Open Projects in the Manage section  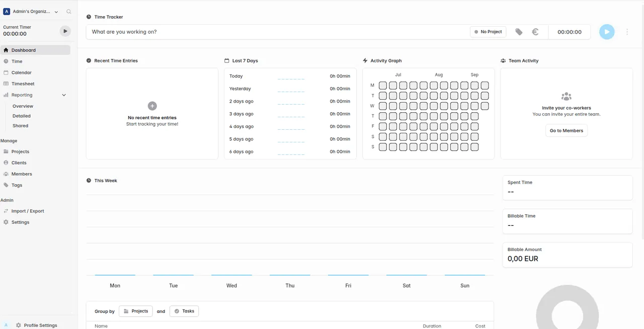[x=35, y=151]
